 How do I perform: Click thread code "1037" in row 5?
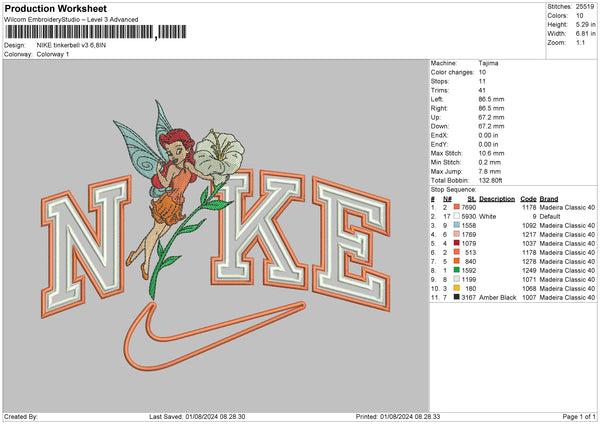click(529, 243)
